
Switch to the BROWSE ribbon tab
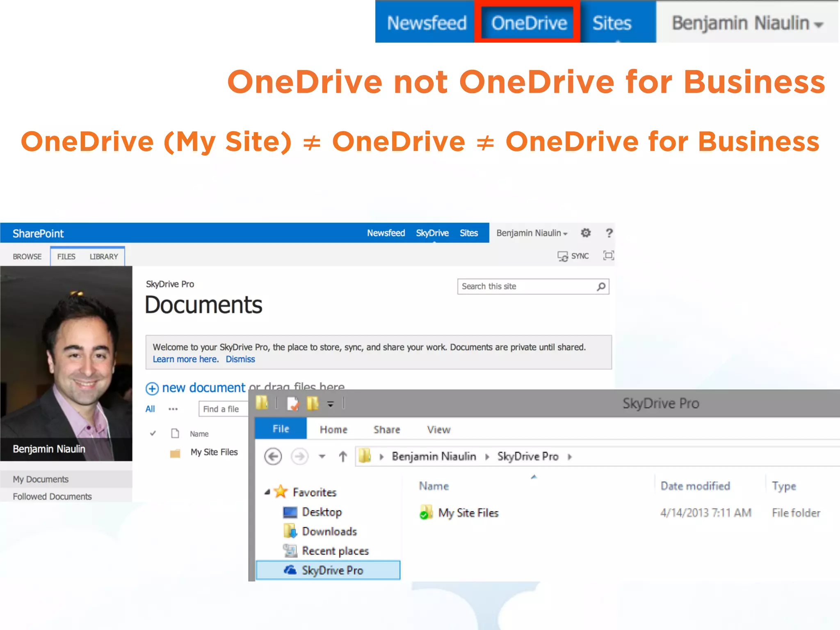[x=27, y=256]
